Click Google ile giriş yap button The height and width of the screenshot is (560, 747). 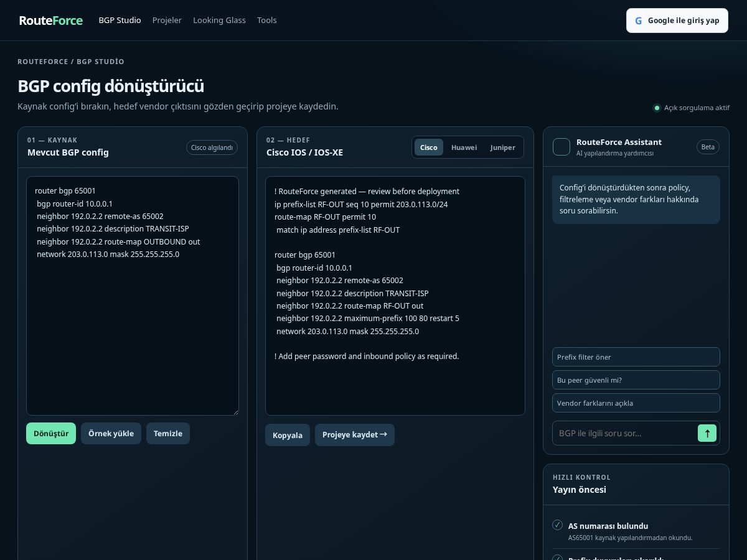677,21
